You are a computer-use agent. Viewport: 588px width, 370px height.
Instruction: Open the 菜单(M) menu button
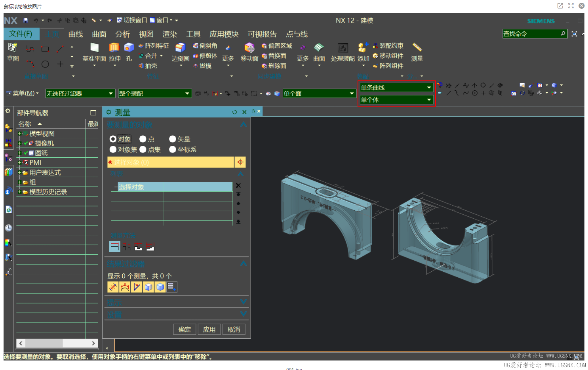click(x=23, y=93)
